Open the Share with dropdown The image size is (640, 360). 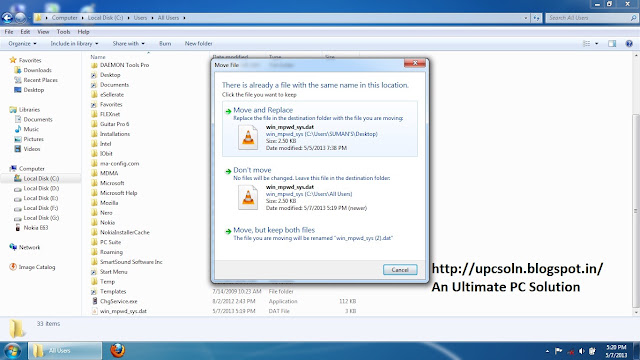[x=129, y=44]
